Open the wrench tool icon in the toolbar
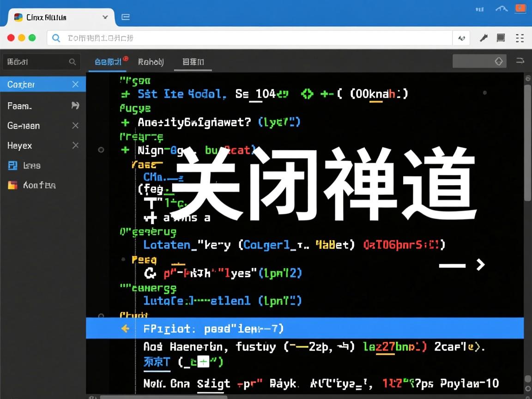Screen dimensions: 532x399 click(484, 38)
